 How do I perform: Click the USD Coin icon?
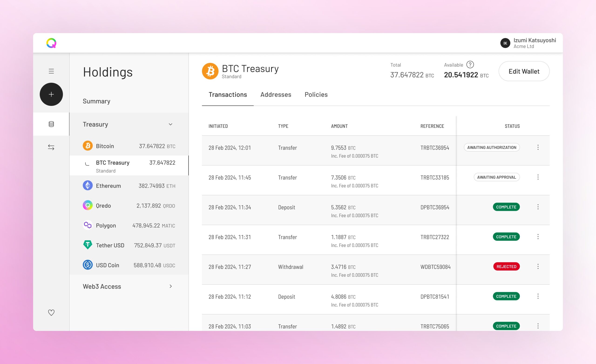(x=88, y=265)
